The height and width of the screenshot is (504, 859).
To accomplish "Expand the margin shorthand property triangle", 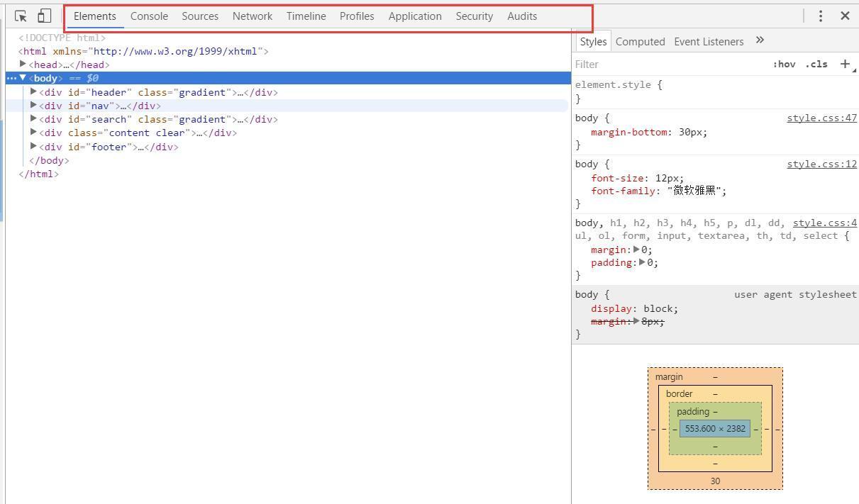I will click(636, 250).
